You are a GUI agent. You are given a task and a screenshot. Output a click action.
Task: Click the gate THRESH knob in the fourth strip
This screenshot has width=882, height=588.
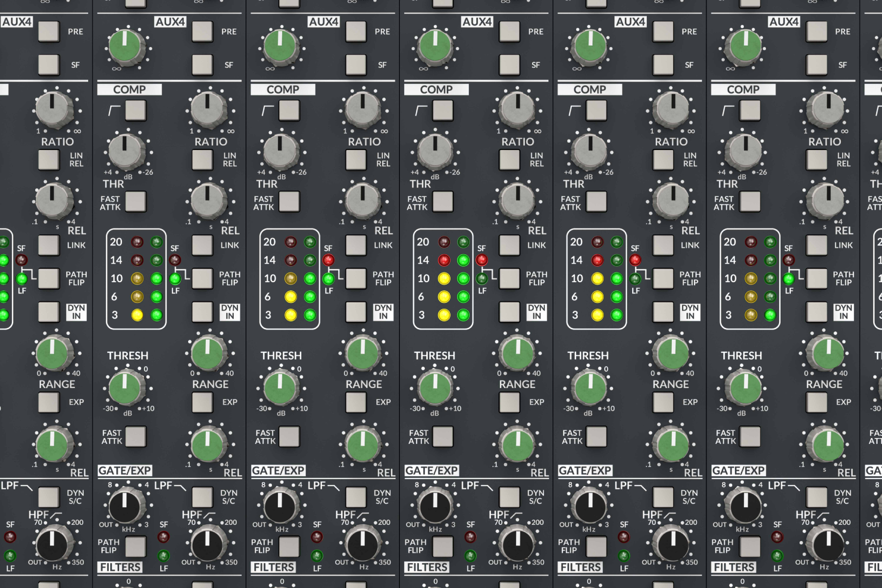(590, 388)
